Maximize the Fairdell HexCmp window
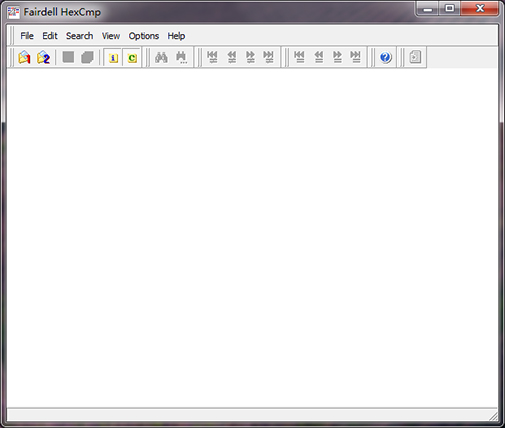Viewport: 505px width, 428px height. [x=450, y=9]
